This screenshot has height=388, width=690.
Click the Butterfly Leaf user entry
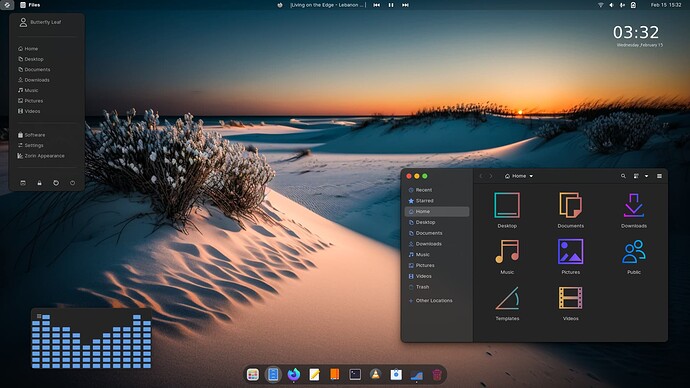(x=40, y=22)
